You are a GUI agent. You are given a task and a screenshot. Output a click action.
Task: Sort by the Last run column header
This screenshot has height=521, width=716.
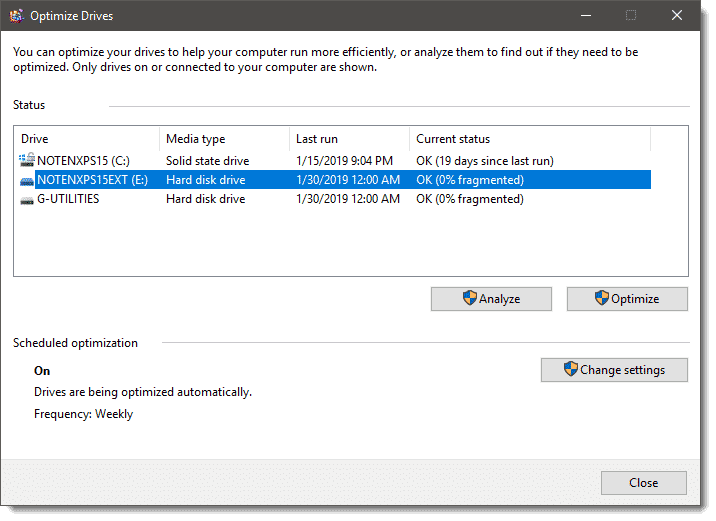(x=349, y=139)
